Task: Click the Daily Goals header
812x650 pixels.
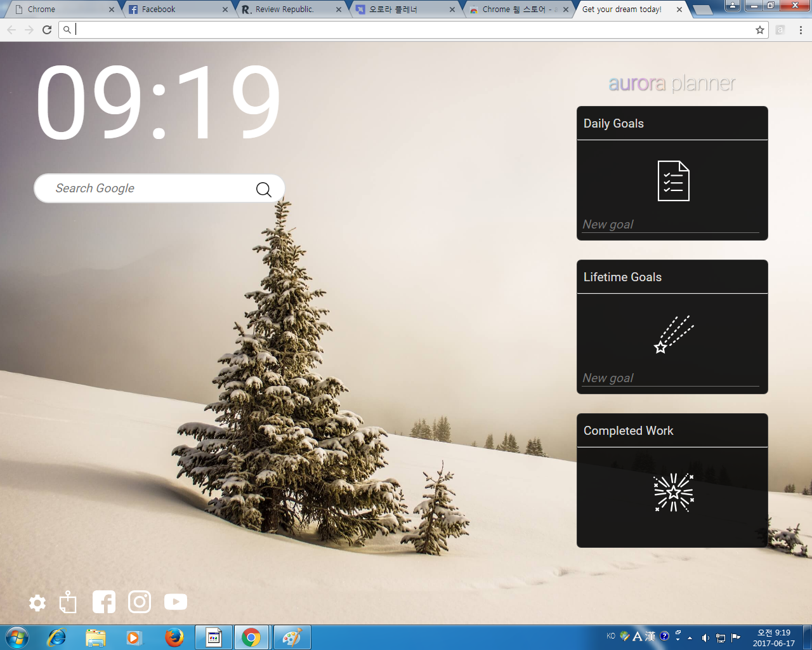Action: tap(672, 123)
